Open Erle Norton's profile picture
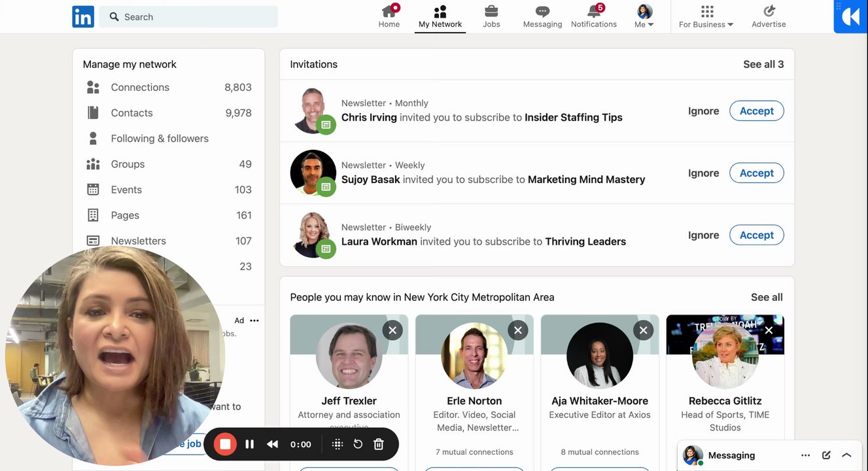The image size is (868, 471). (x=474, y=356)
